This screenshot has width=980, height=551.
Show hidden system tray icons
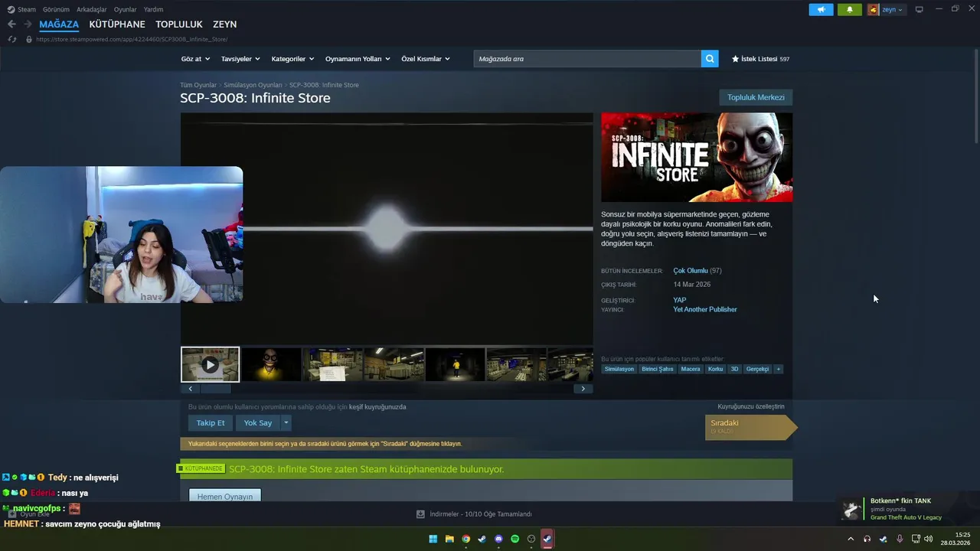[x=850, y=539]
